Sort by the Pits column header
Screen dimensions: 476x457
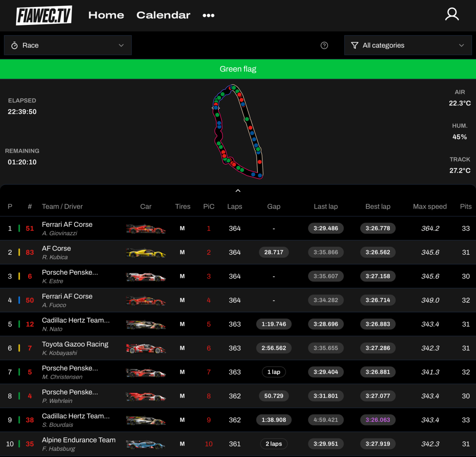[466, 206]
